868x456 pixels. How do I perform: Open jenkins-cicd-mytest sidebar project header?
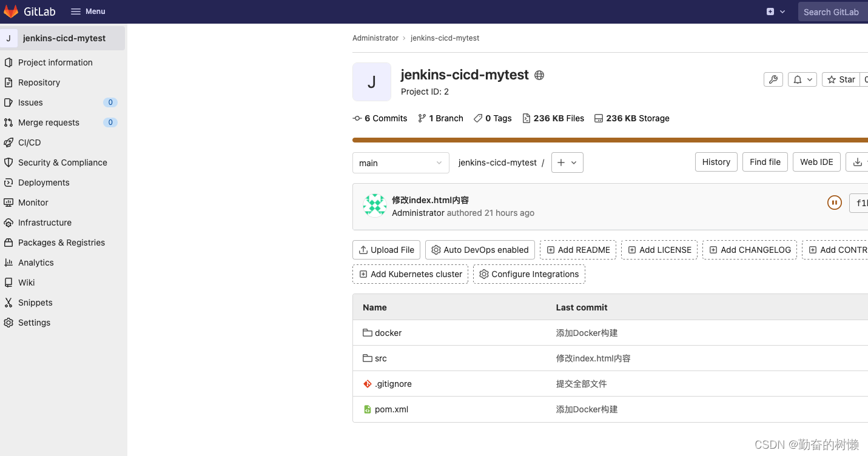point(62,38)
